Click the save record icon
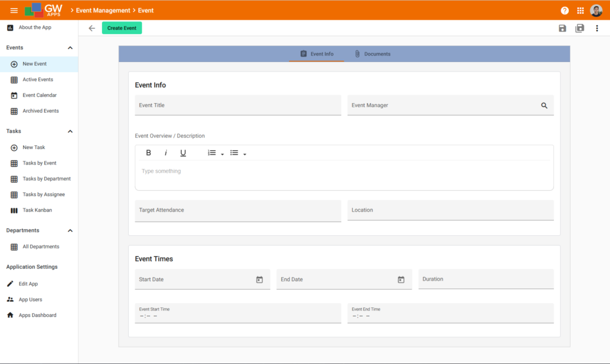Viewport: 610px width, 364px height. (562, 28)
